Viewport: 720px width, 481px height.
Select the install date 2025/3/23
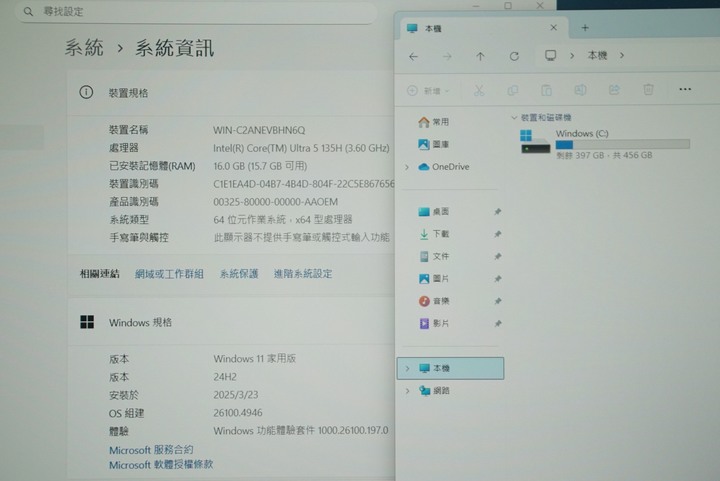point(236,395)
